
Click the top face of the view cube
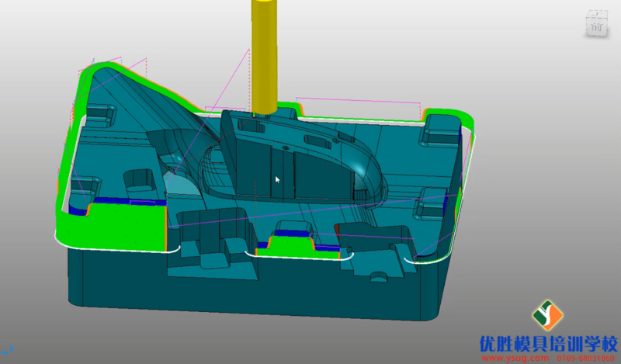(596, 15)
